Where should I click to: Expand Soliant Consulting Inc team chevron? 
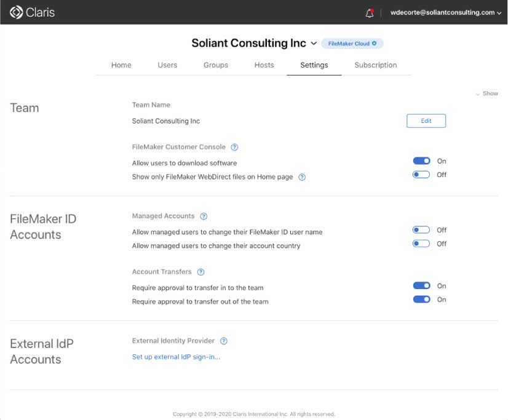[x=314, y=44]
